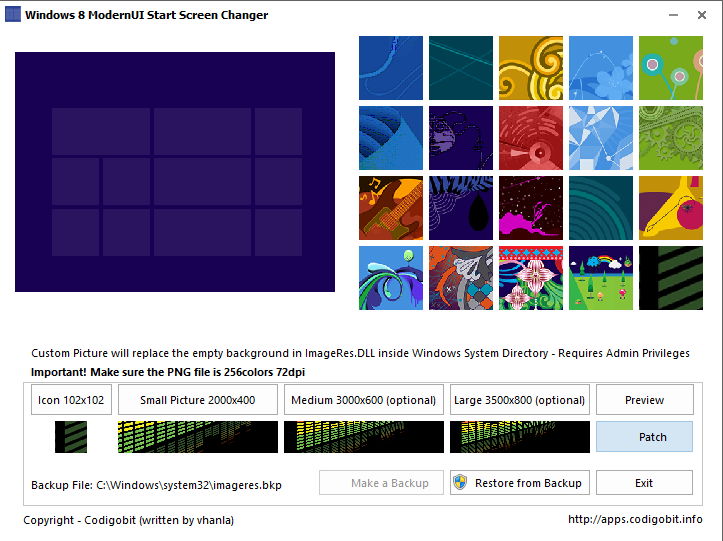
Task: Click the Backup File path text
Action: [156, 485]
